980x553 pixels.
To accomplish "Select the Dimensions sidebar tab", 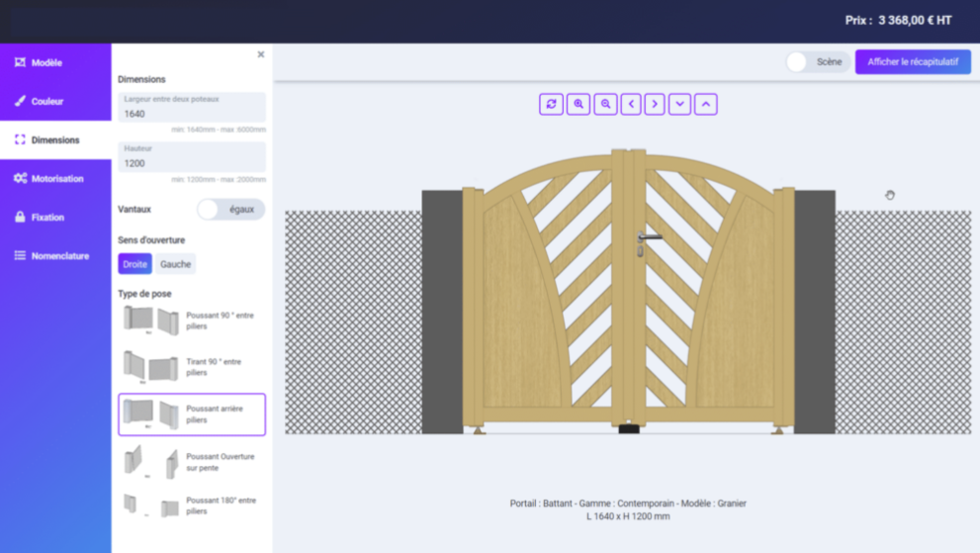I will 55,140.
